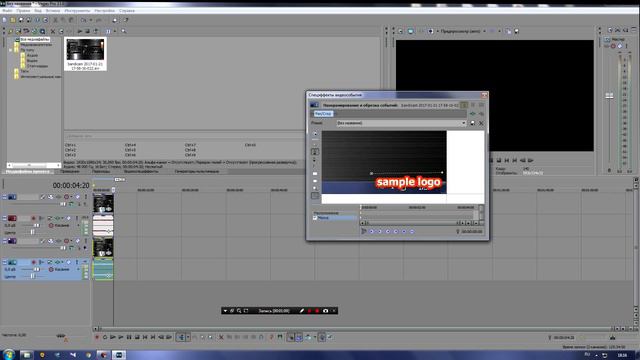Open the edit tool dropdown arrow in the timeline toolbar

pos(188,337)
